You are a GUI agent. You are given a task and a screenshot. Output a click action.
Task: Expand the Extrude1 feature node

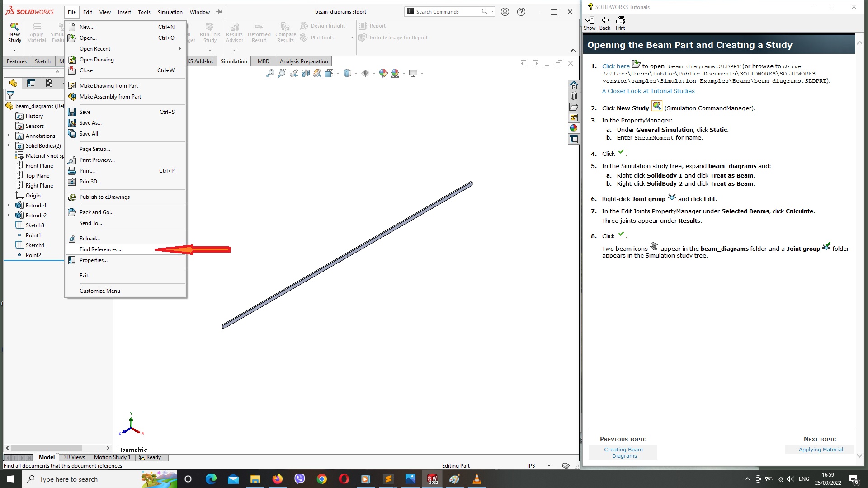pyautogui.click(x=9, y=206)
